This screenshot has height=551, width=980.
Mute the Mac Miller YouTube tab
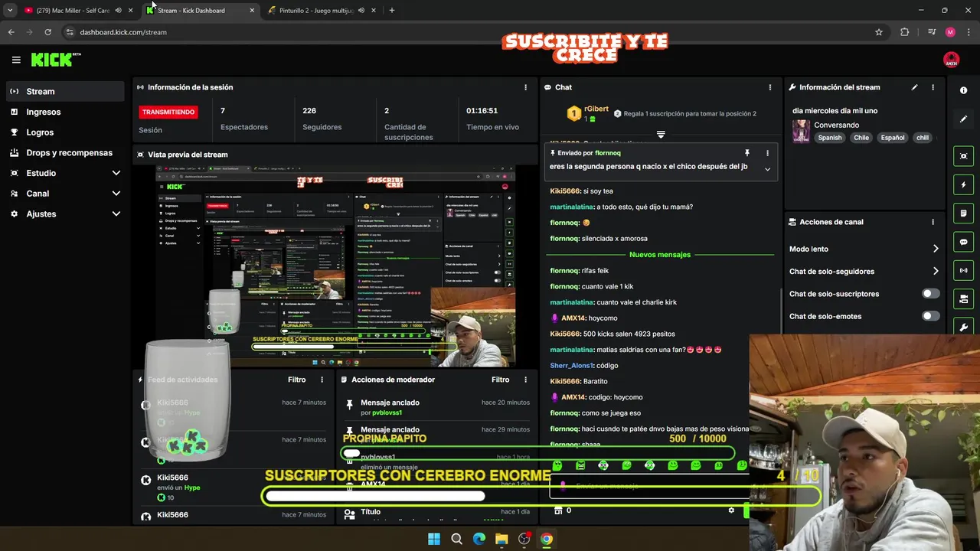click(x=118, y=11)
